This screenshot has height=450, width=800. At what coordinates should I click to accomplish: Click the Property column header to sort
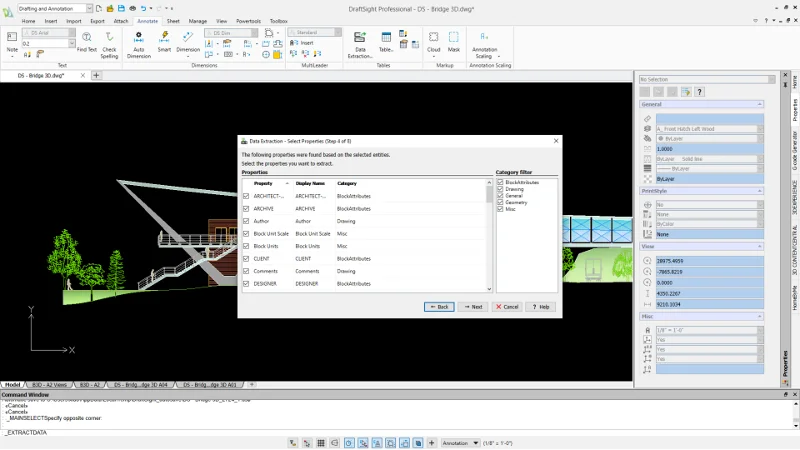pos(263,183)
